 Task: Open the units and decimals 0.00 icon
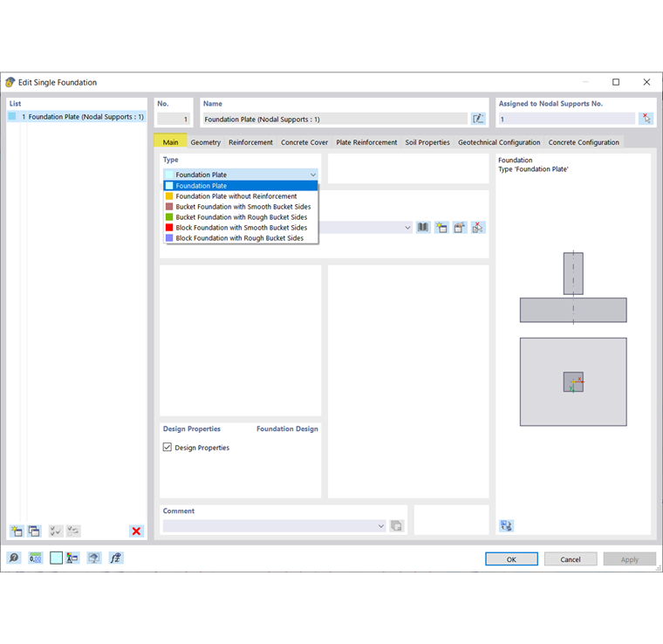point(36,558)
